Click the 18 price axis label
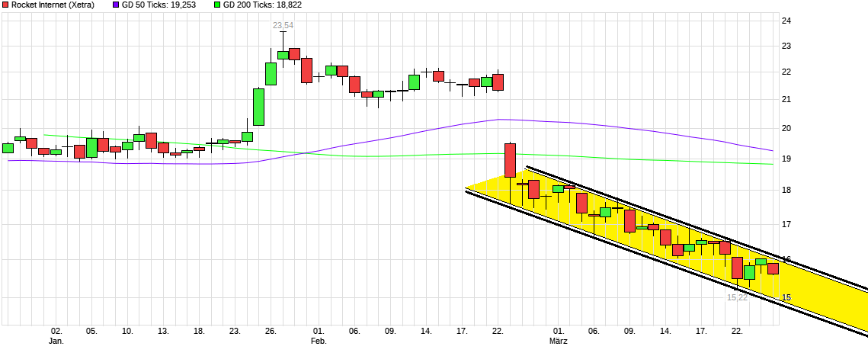This screenshot has width=868, height=356. 786,191
